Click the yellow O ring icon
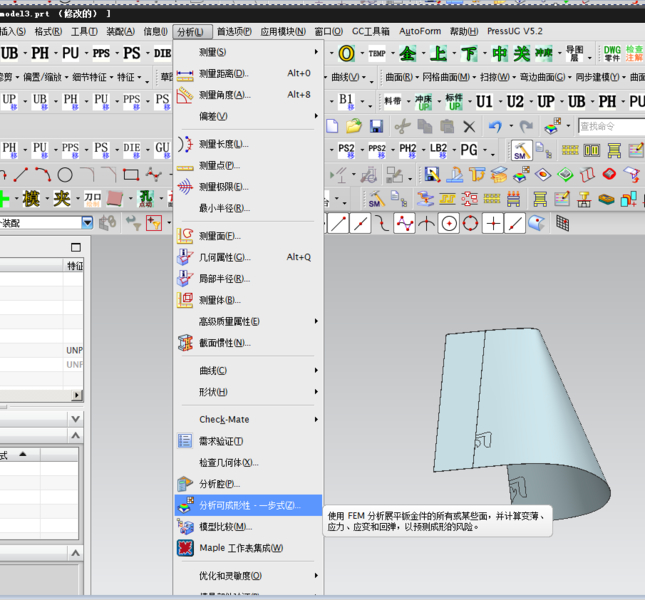 (x=346, y=53)
